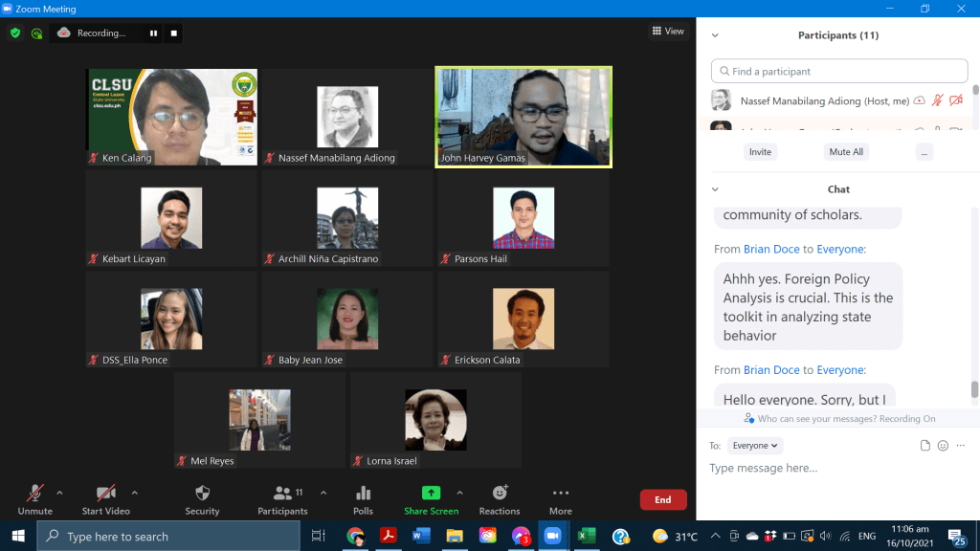Click the Invite button
The height and width of the screenshot is (551, 980).
pyautogui.click(x=760, y=152)
